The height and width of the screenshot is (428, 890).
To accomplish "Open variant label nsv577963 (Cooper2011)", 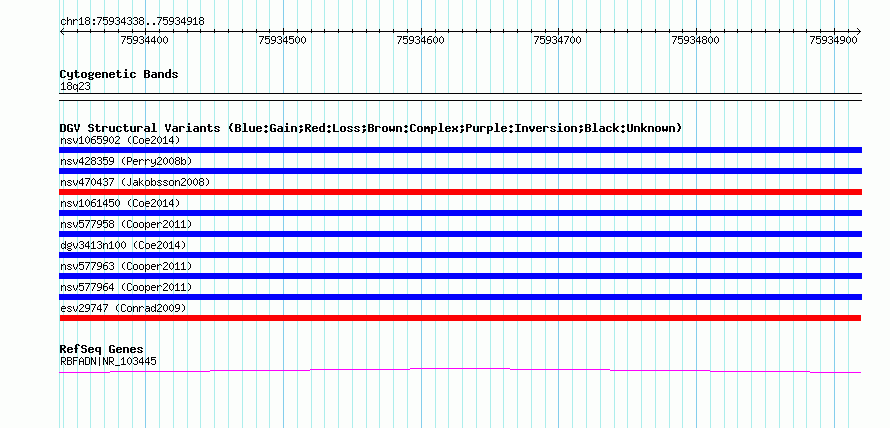I will click(126, 266).
